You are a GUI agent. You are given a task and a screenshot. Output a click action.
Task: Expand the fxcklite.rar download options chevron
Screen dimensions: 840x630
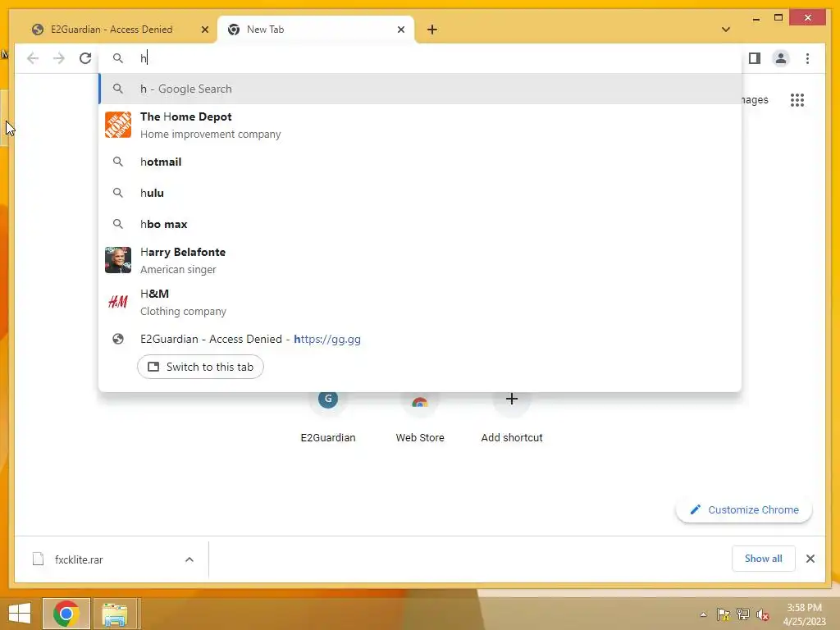click(189, 559)
